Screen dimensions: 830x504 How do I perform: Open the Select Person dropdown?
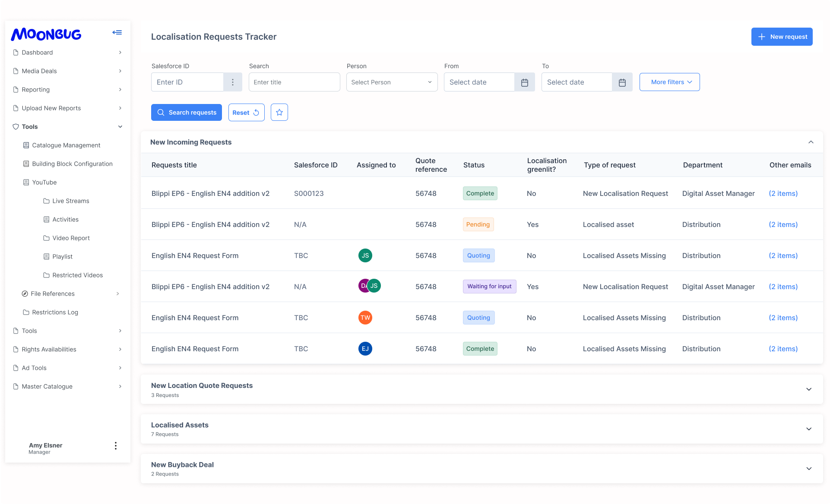392,82
